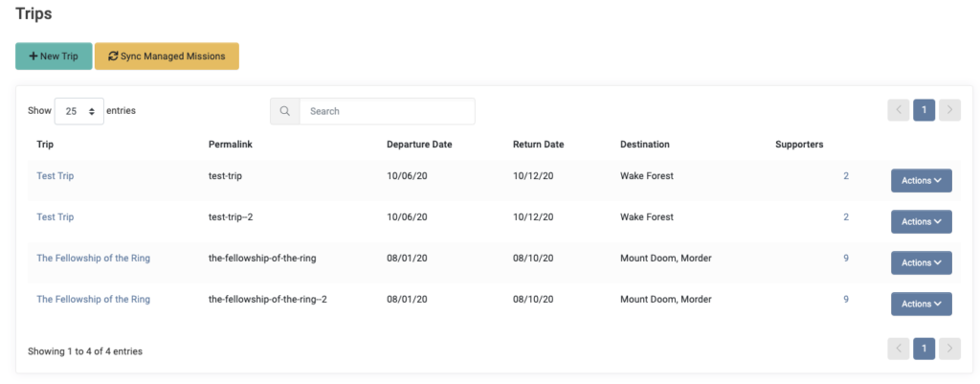Open Actions for the-fellowship-of-the-ring row

(922, 262)
